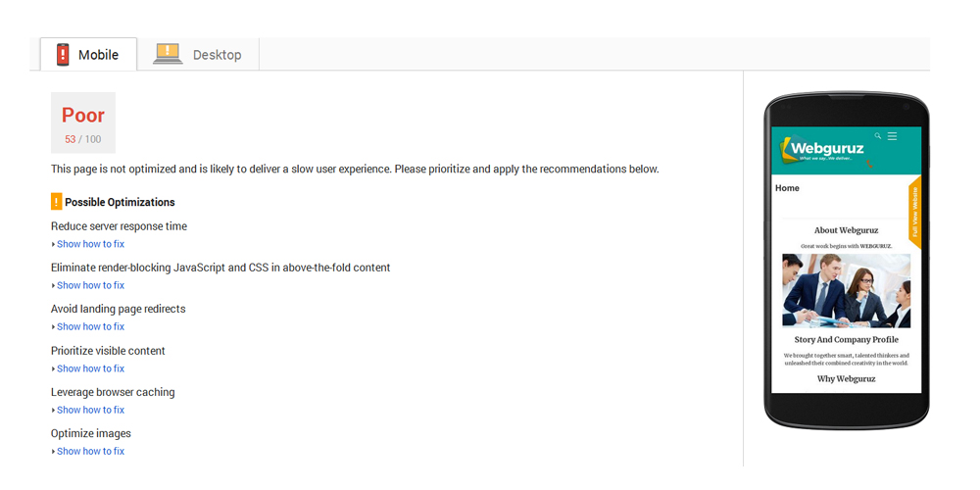Click the business team photo in preview
Image resolution: width=980 pixels, height=490 pixels.
(846, 290)
